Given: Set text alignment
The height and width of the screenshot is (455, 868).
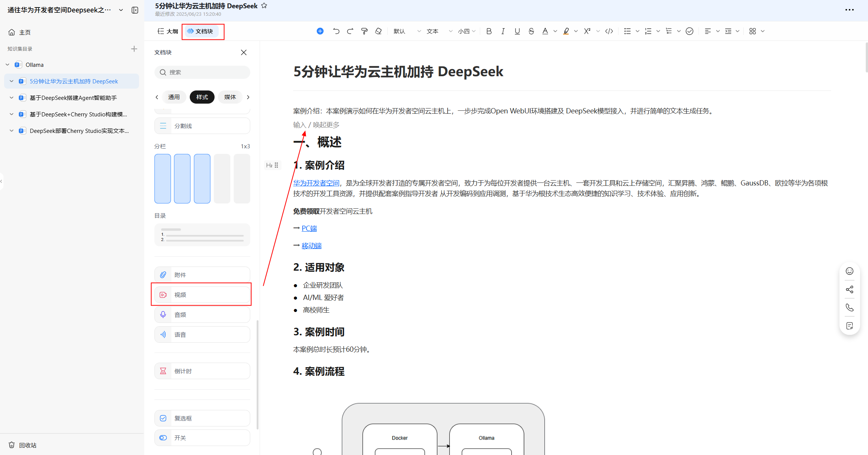Looking at the screenshot, I should pos(708,31).
